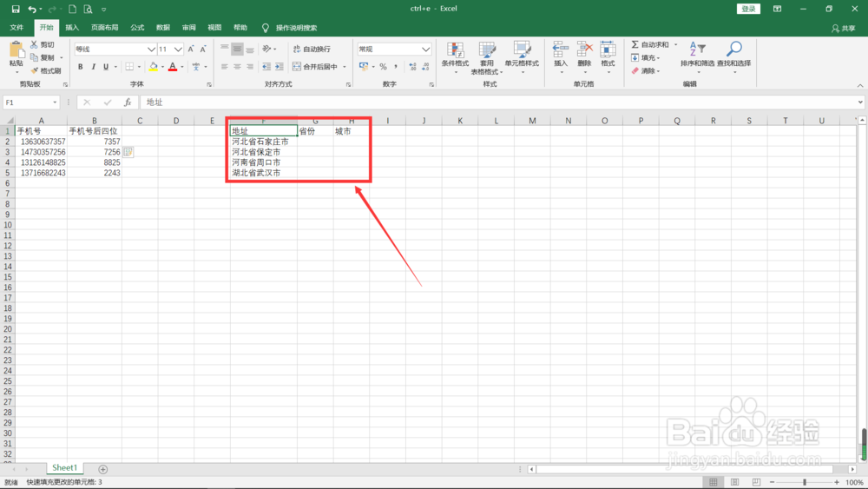868x489 pixels.
Task: Increase font size with the larger A
Action: [x=191, y=50]
